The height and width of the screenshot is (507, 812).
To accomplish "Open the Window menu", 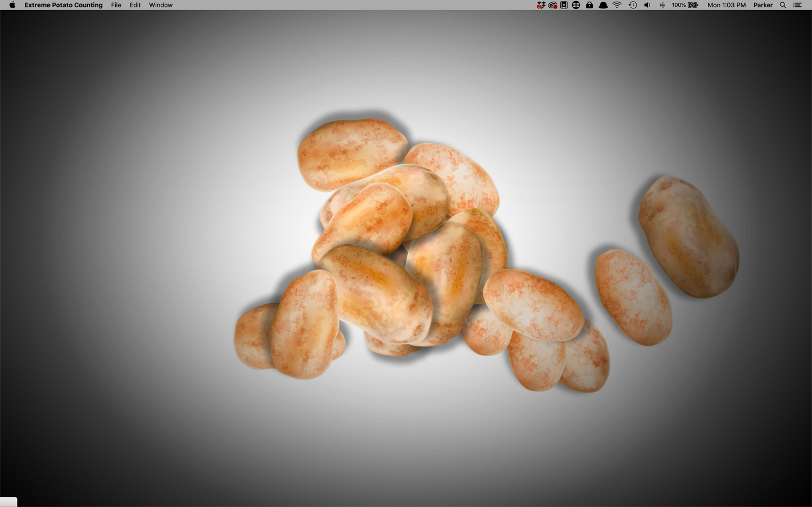I will tap(160, 5).
